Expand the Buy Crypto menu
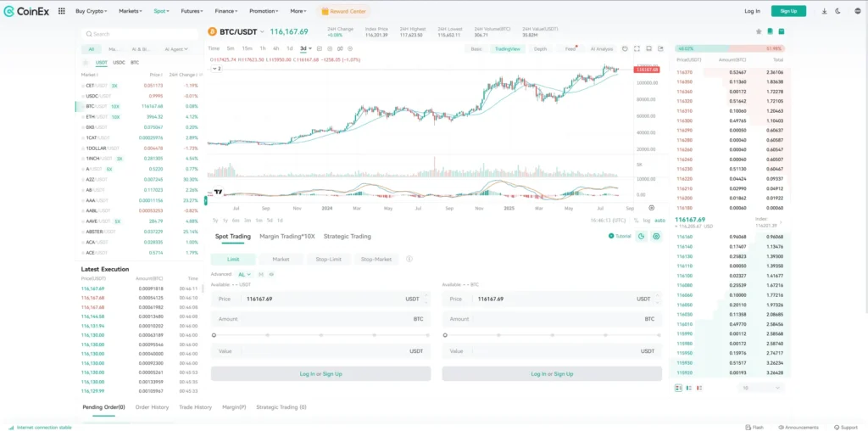This screenshot has height=431, width=868. coord(92,11)
